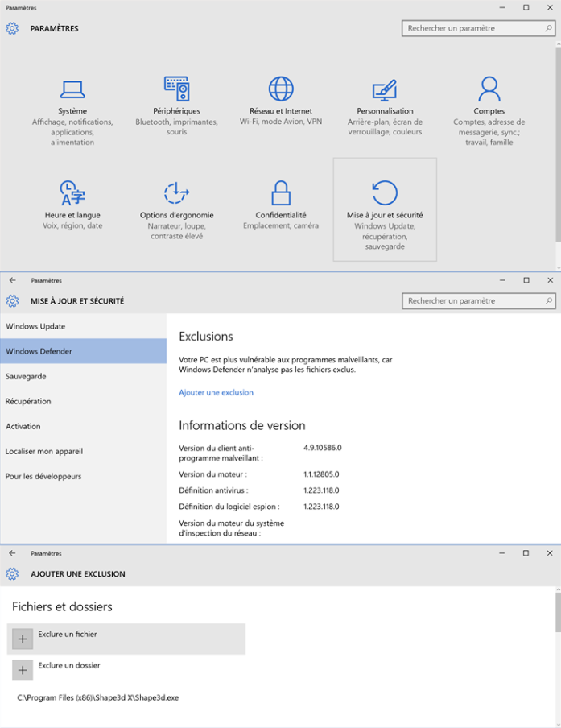The image size is (561, 728).
Task: Open the Comptes person icon
Action: [x=489, y=89]
